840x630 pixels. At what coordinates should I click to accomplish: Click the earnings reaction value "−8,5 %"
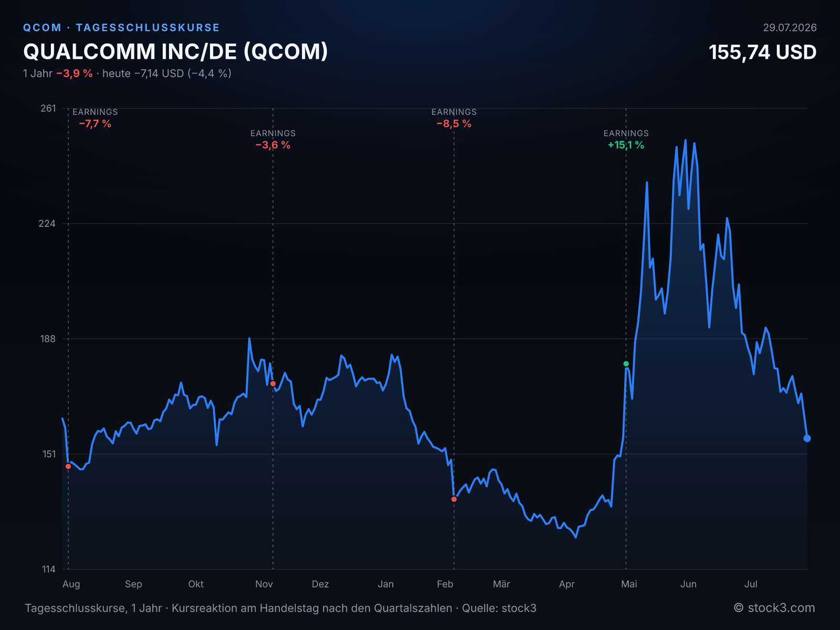[454, 124]
